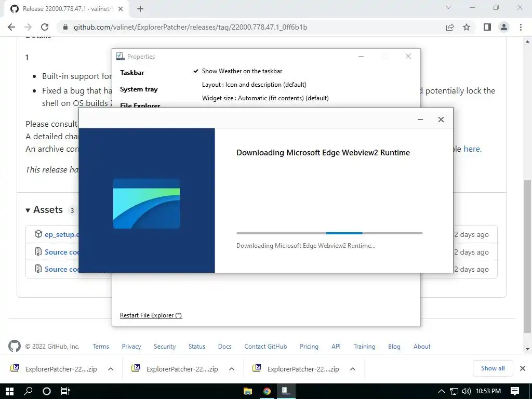Image resolution: width=532 pixels, height=399 pixels.
Task: Click GitHub logo in footer
Action: coord(14,346)
